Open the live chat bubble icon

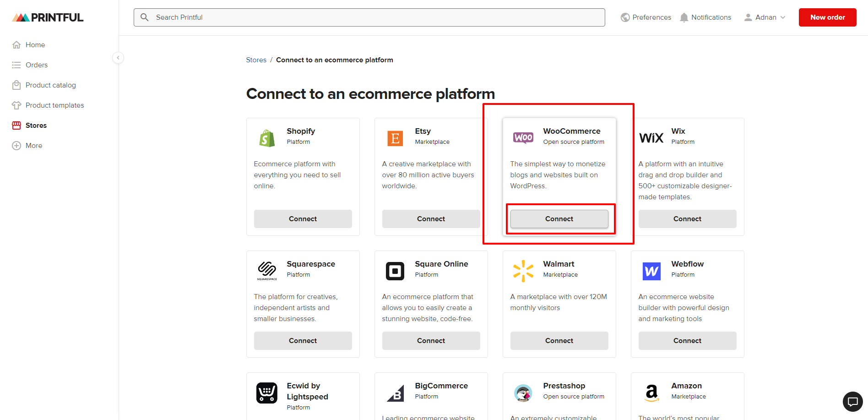(852, 402)
